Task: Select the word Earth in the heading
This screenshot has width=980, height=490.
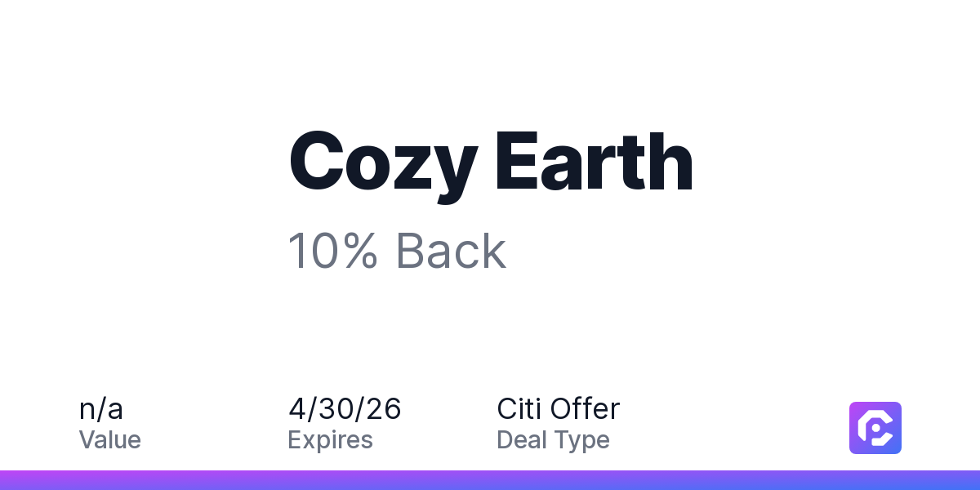Action: (x=594, y=163)
